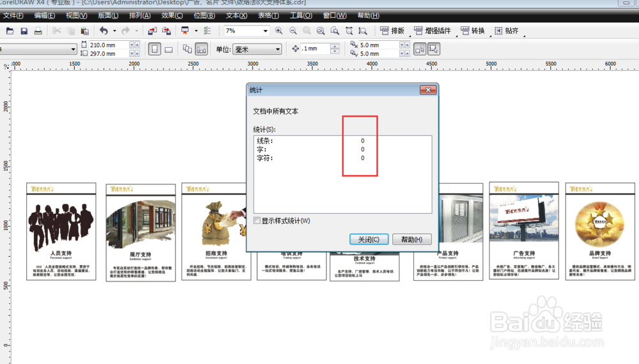Click the Import icon
The width and height of the screenshot is (639, 364).
(153, 31)
